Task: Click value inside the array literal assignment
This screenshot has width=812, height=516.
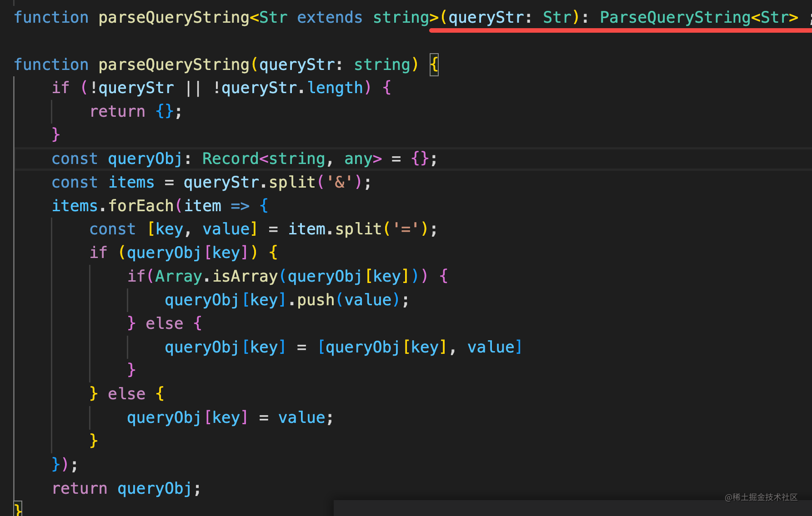Action: pyautogui.click(x=491, y=347)
